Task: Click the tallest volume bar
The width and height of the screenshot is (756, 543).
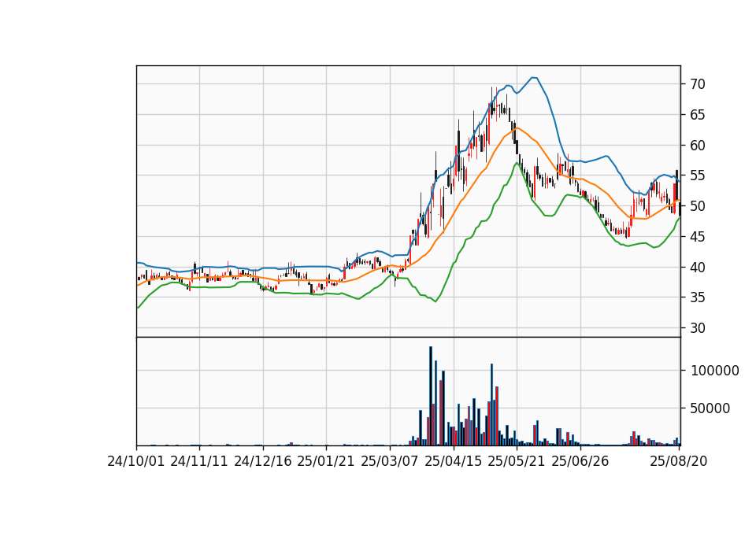Action: (431, 396)
